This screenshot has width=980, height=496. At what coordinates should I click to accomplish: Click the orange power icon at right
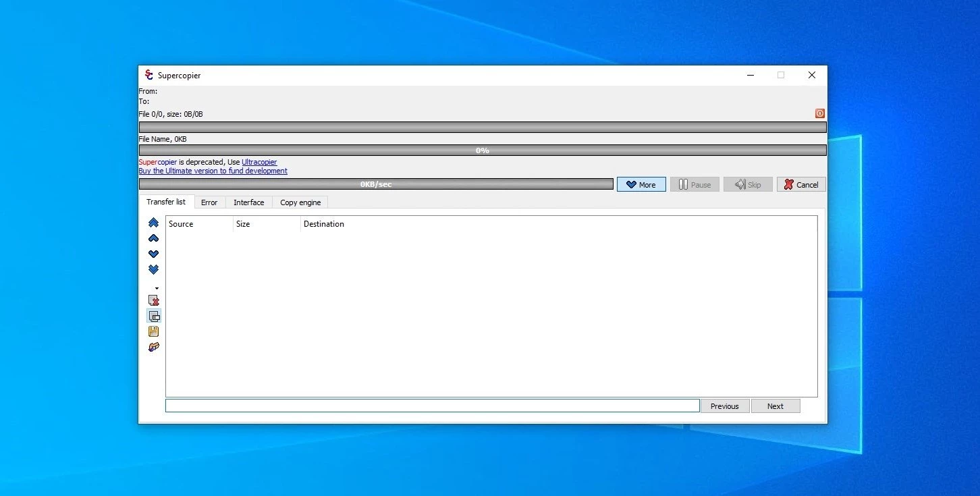[819, 113]
